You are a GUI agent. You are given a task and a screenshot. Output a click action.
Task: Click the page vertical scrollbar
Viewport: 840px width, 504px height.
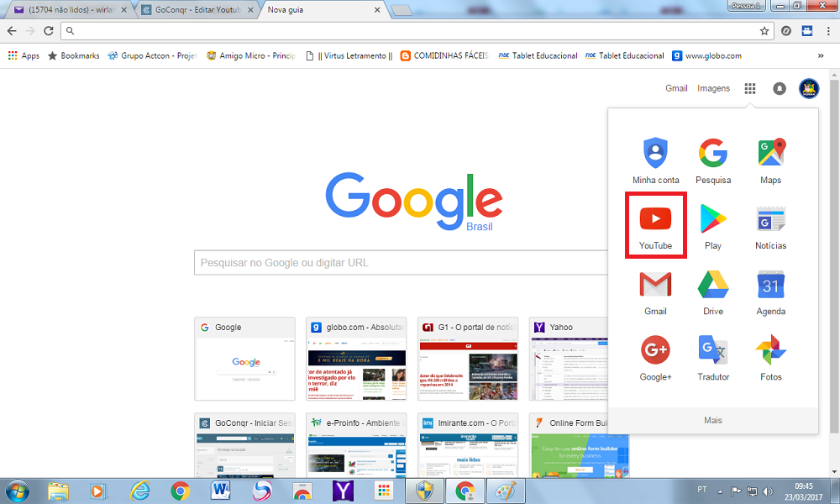pyautogui.click(x=833, y=257)
